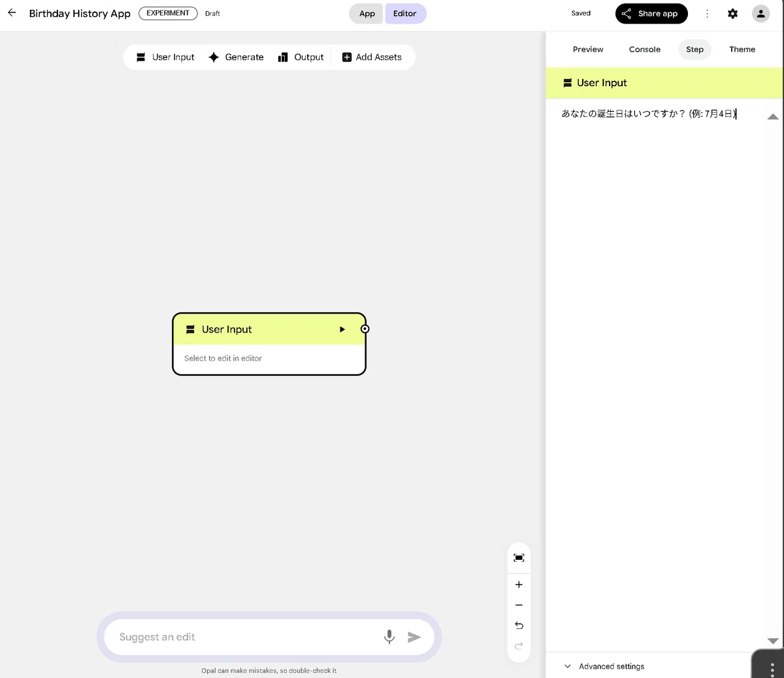Switch to Editor view

pos(405,14)
